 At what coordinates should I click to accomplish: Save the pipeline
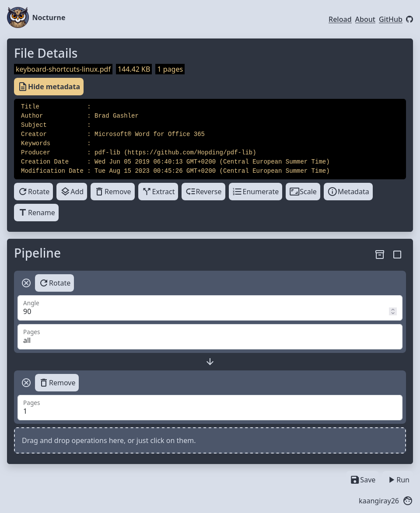click(x=363, y=480)
